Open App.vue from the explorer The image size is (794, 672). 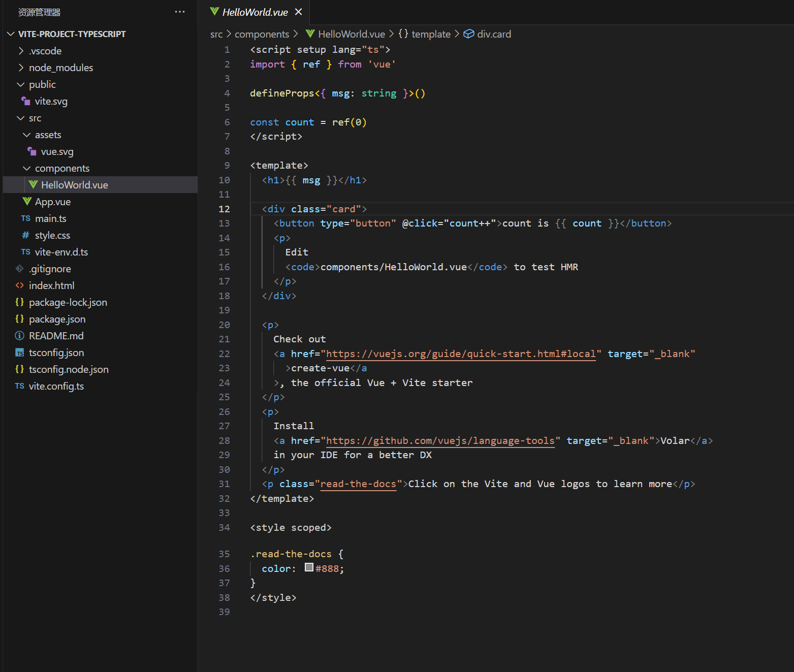point(53,202)
